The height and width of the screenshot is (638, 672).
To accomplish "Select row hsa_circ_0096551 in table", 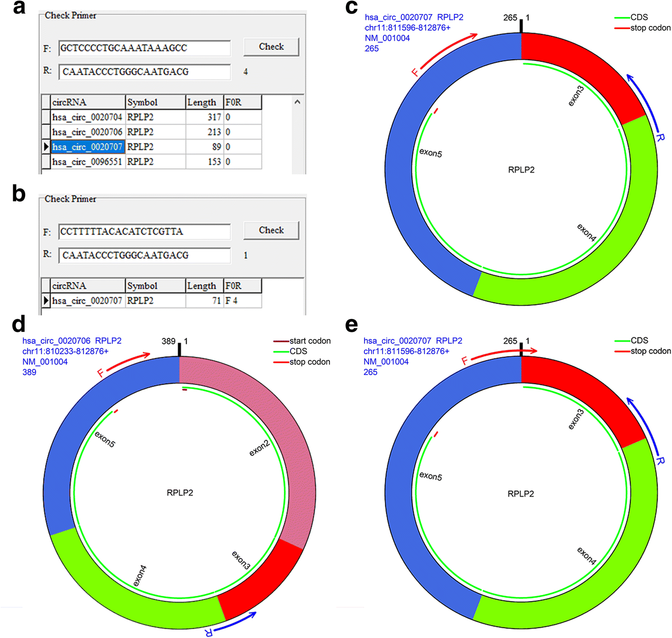I will pyautogui.click(x=151, y=162).
